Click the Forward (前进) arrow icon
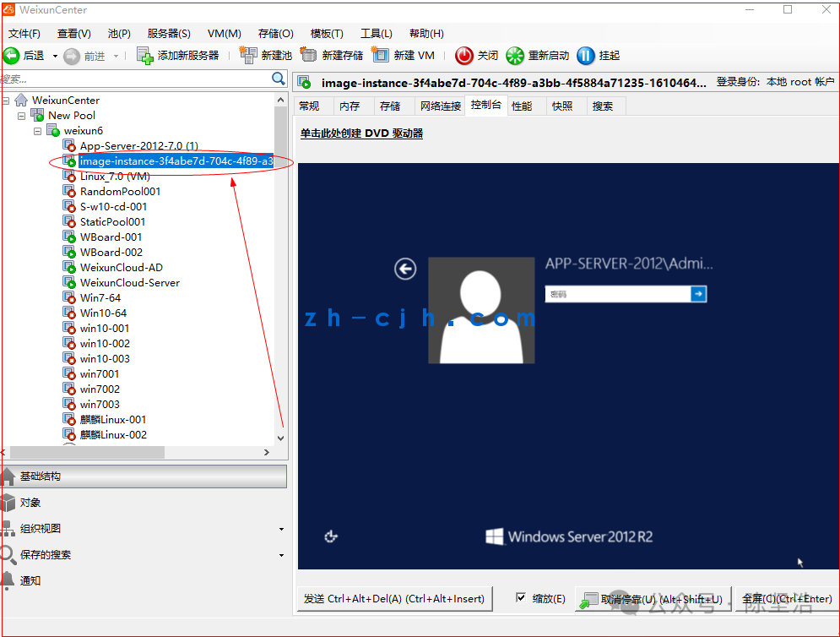This screenshot has width=840, height=637. point(72,56)
